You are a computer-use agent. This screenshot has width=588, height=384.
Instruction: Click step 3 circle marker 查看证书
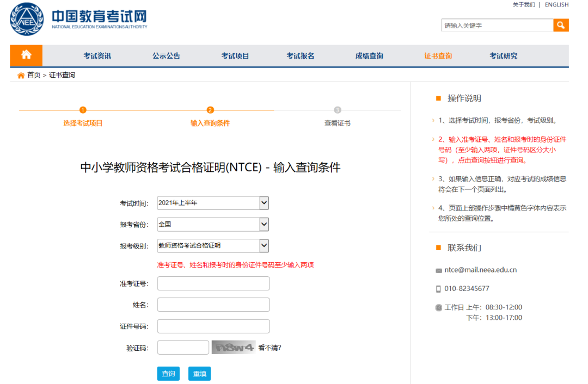point(338,110)
